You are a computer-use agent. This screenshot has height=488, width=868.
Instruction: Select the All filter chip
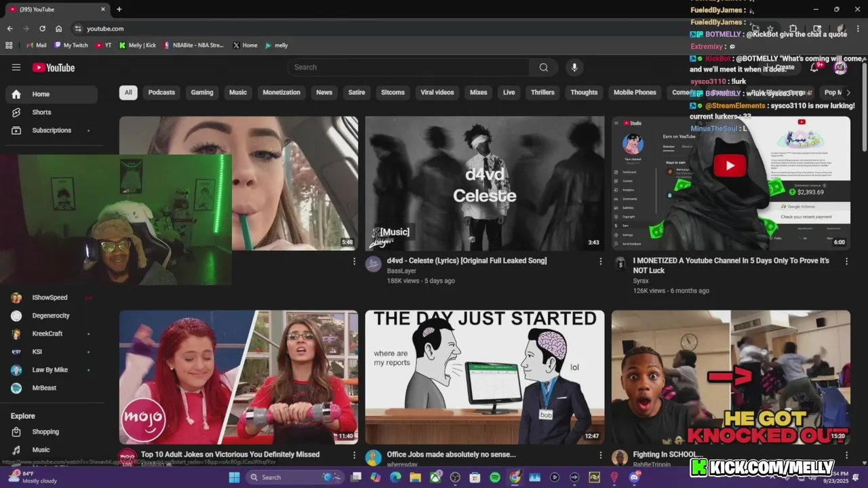(128, 92)
